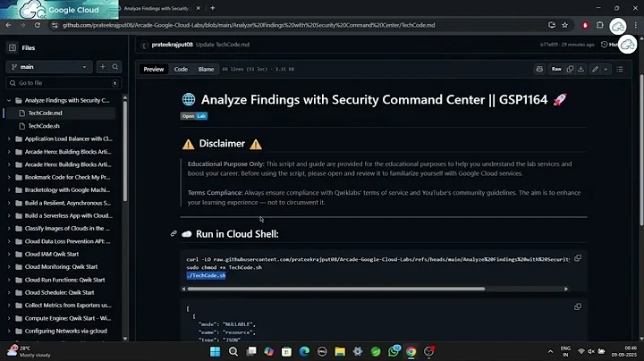Screen dimensions: 644x361
Task: Open Cloud Monitoring: Qwik Start folder
Action: pos(61,267)
